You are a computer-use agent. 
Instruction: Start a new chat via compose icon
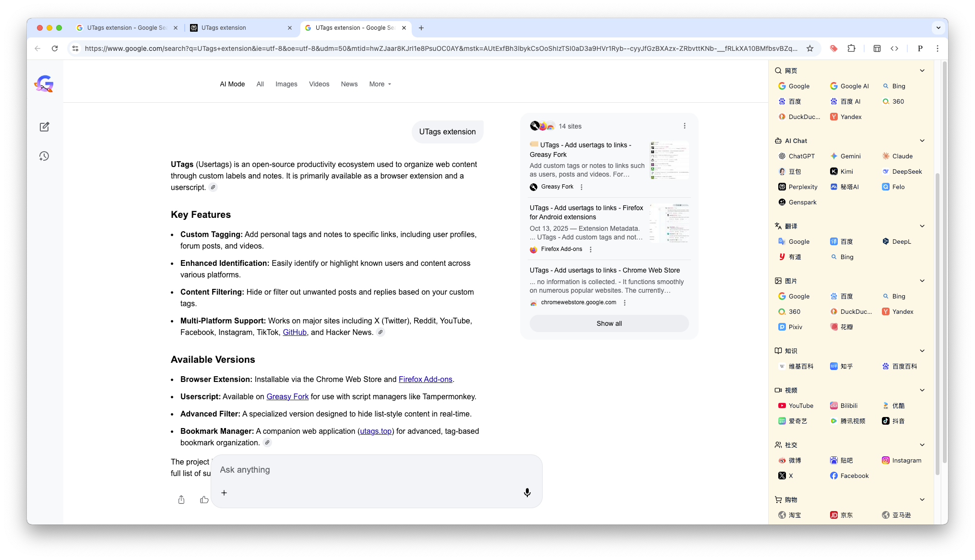click(x=44, y=127)
